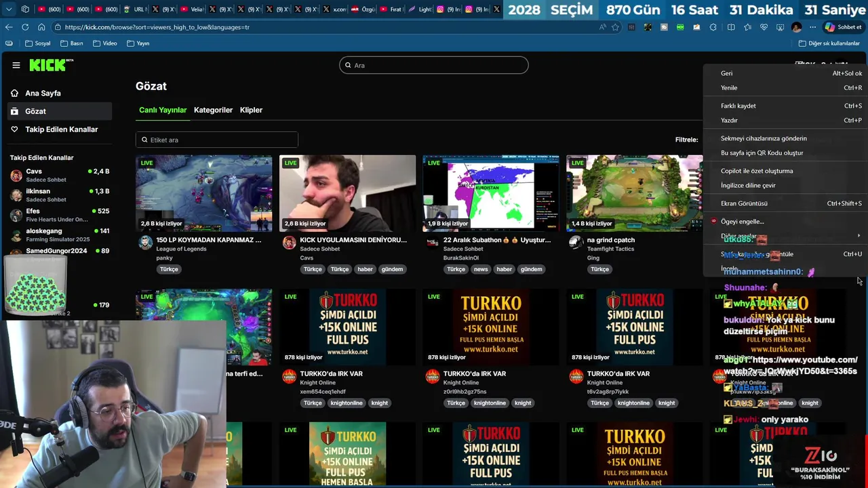The width and height of the screenshot is (868, 488).
Task: Open browser essentials heart icon
Action: coord(764,27)
